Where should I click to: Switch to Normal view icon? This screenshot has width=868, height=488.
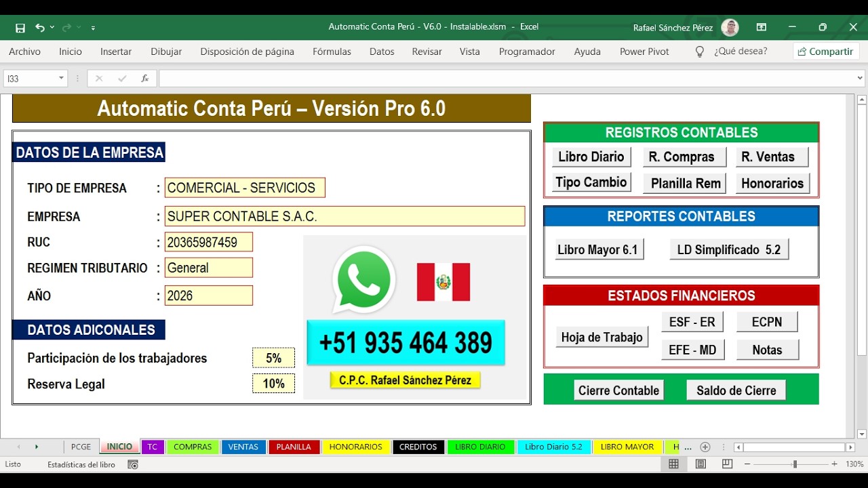[673, 464]
